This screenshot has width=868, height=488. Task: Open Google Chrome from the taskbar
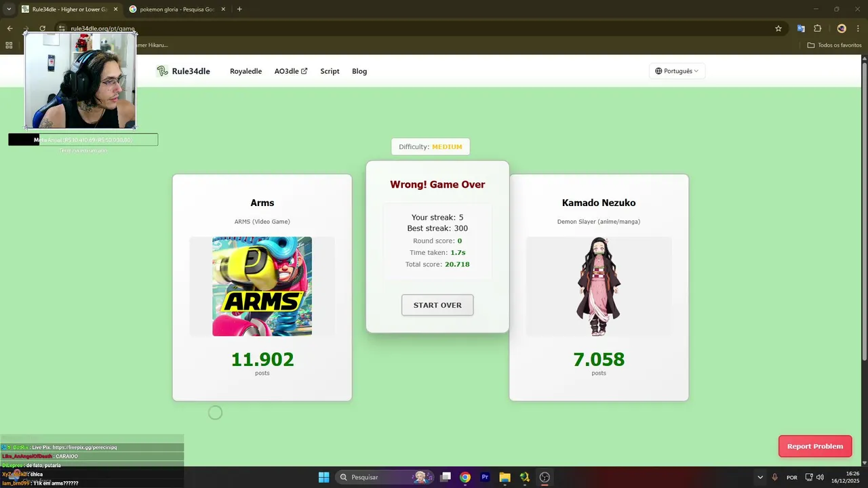pos(465,477)
